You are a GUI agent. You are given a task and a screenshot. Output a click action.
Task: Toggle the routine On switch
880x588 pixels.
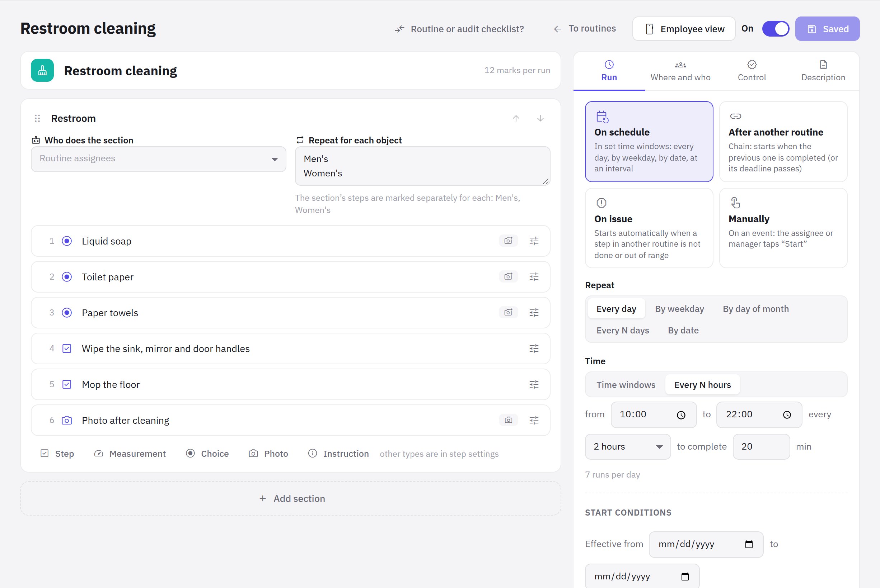[775, 29]
